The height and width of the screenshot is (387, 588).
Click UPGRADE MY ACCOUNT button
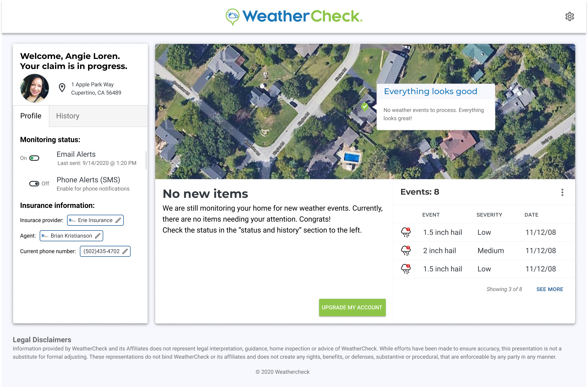point(352,307)
